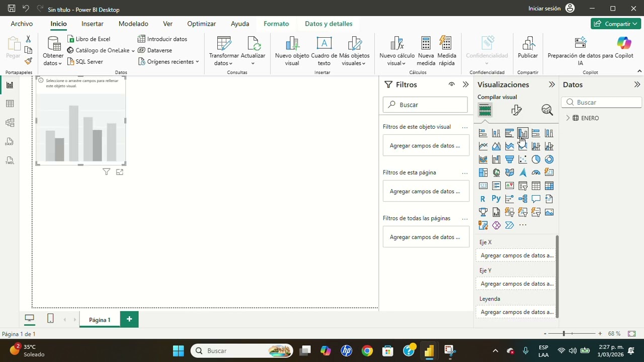
Task: Collapse the Datos pane
Action: point(637,84)
